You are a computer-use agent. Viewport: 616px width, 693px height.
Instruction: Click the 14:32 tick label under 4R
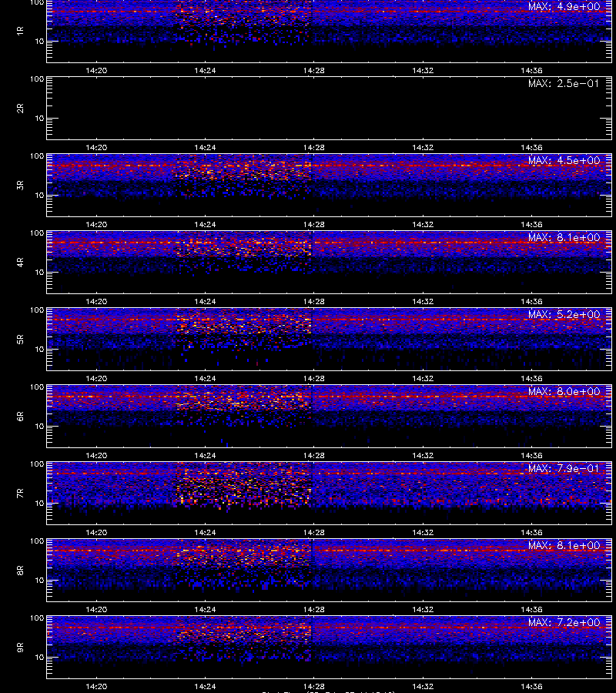(423, 301)
